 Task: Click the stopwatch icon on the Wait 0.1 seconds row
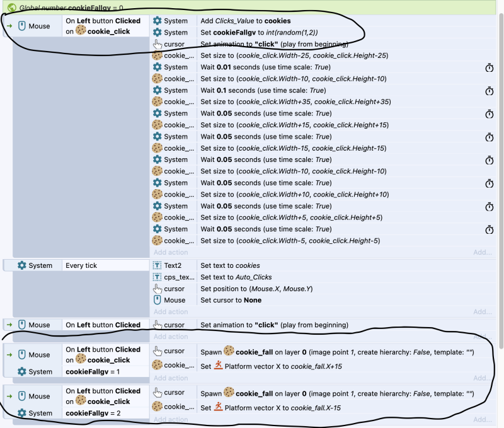click(x=490, y=91)
